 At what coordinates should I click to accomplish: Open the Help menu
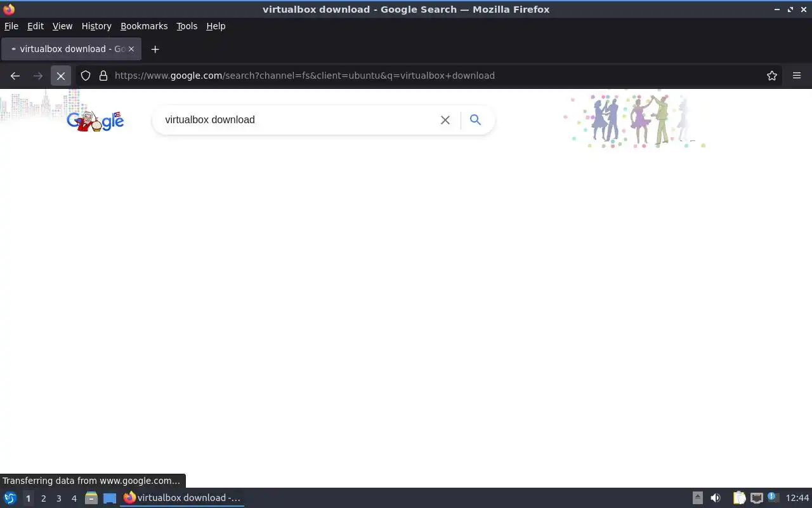216,26
